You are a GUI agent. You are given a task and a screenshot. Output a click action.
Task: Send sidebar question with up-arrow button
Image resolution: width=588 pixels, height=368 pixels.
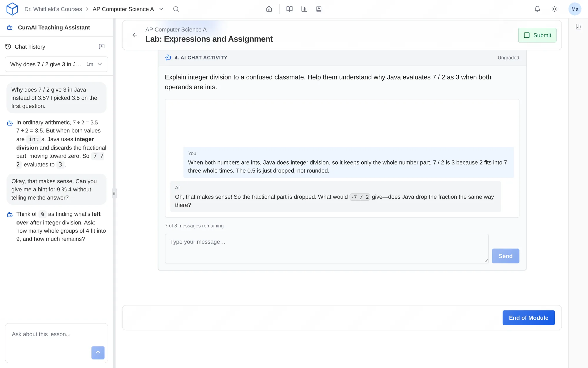pos(98,353)
